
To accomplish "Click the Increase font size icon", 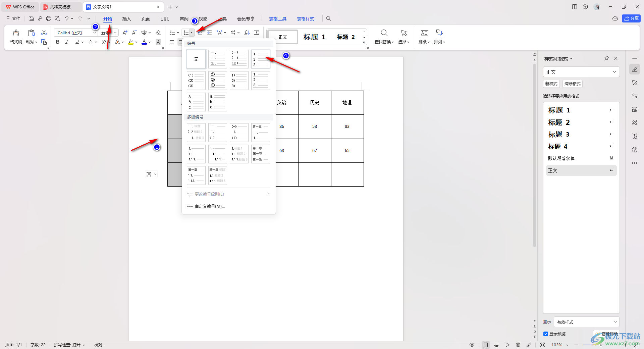I will pos(125,33).
